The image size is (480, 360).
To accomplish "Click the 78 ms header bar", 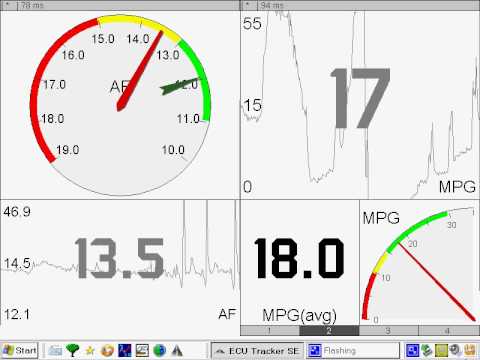I will pyautogui.click(x=128, y=5).
